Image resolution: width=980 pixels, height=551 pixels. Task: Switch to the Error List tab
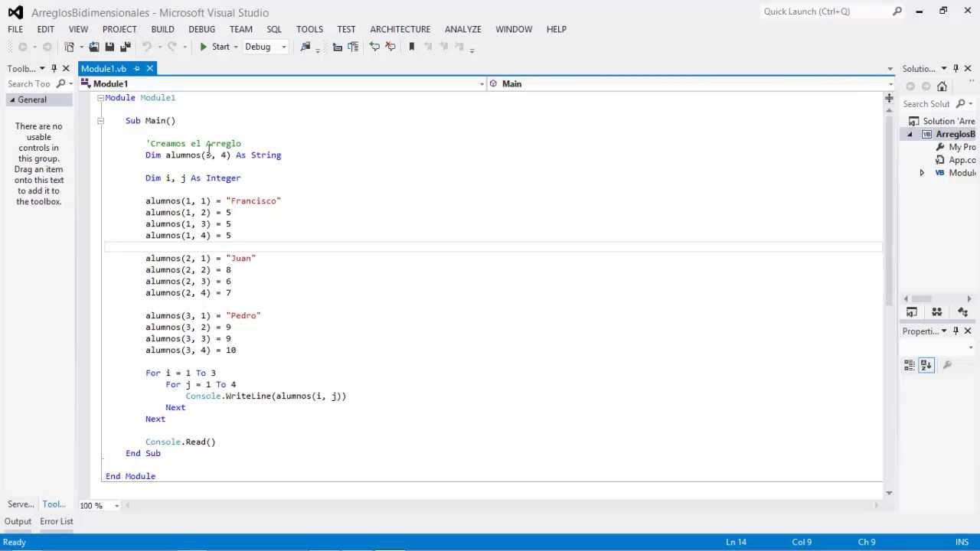57,521
